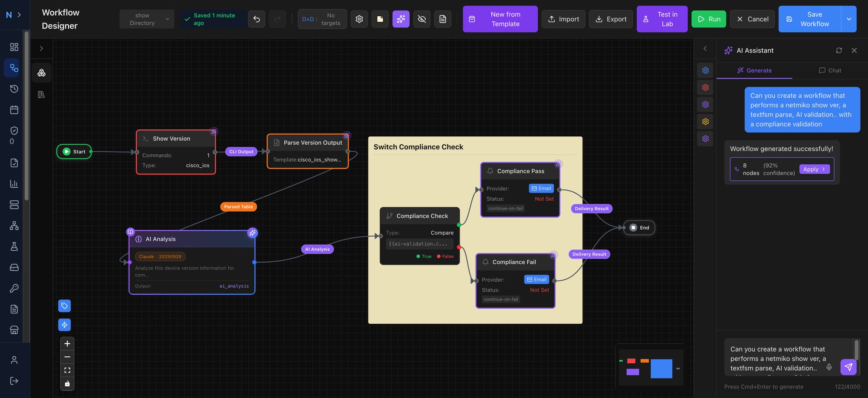The width and height of the screenshot is (868, 398).
Task: Open credentials with the key sidebar icon
Action: pos(13,288)
